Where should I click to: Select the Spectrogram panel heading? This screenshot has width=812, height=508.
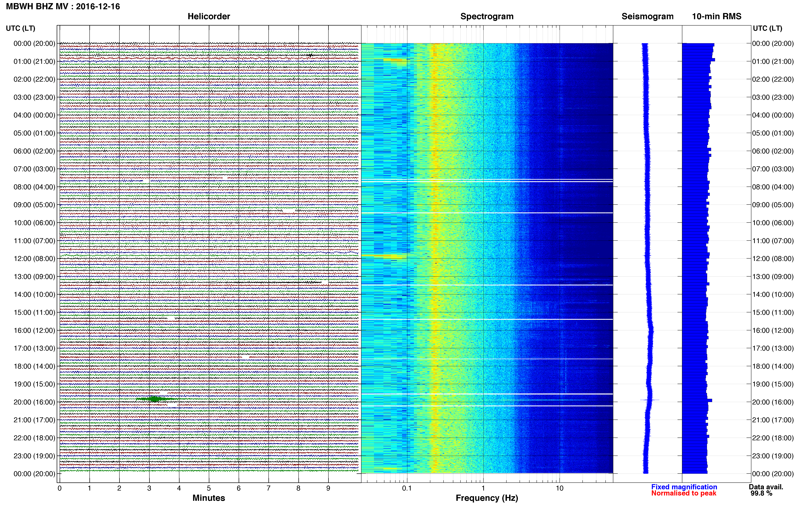coord(487,16)
